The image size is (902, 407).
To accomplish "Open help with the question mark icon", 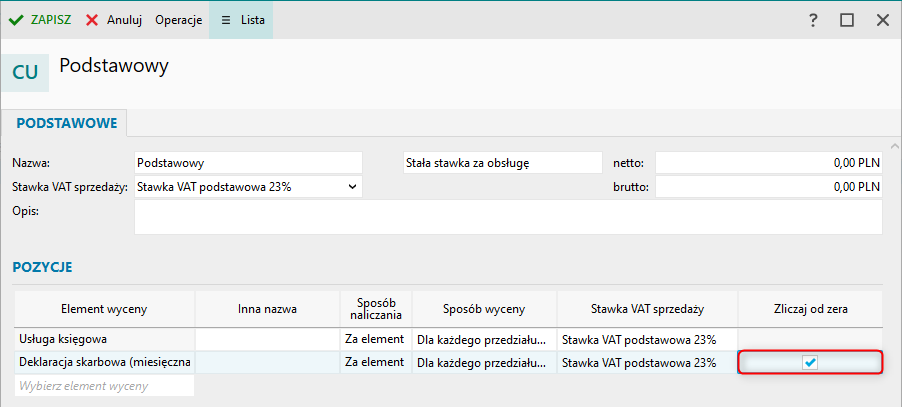I will [813, 20].
